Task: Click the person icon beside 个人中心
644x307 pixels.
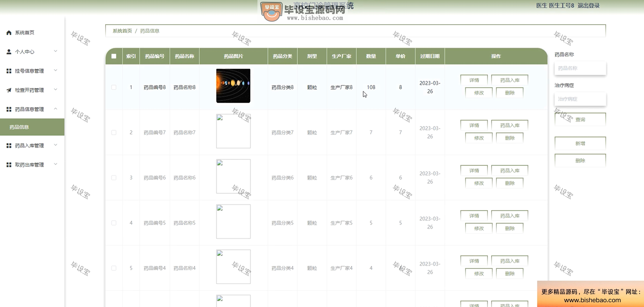Action: click(9, 52)
